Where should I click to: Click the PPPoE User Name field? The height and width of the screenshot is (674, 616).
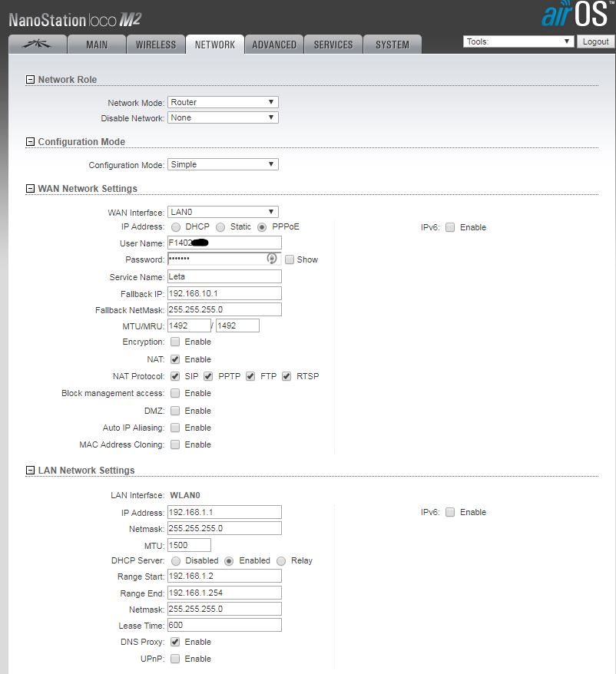pyautogui.click(x=224, y=243)
